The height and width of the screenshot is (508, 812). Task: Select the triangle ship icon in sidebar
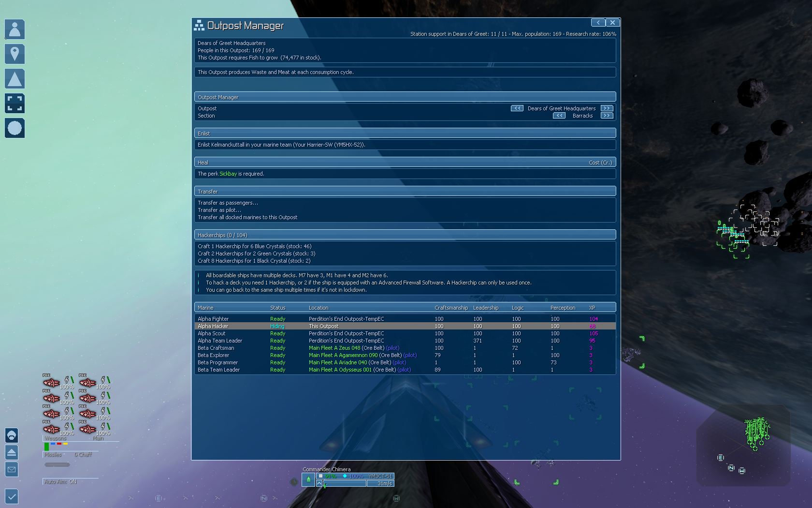(14, 79)
